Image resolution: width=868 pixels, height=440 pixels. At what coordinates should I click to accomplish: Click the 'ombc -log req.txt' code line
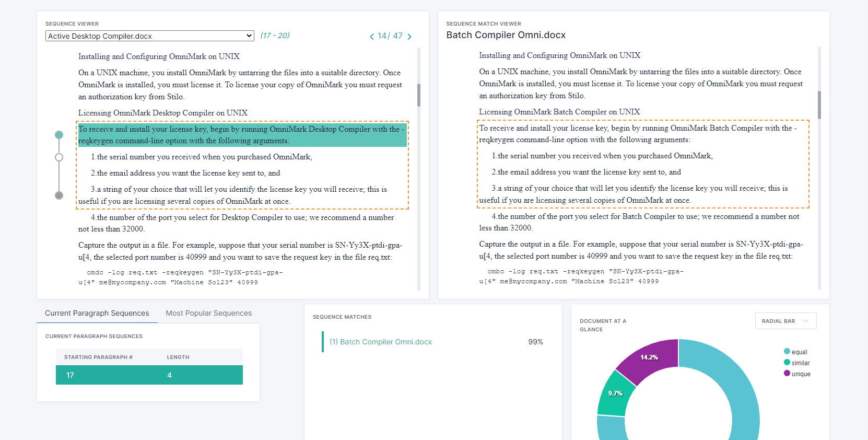pyautogui.click(x=581, y=276)
